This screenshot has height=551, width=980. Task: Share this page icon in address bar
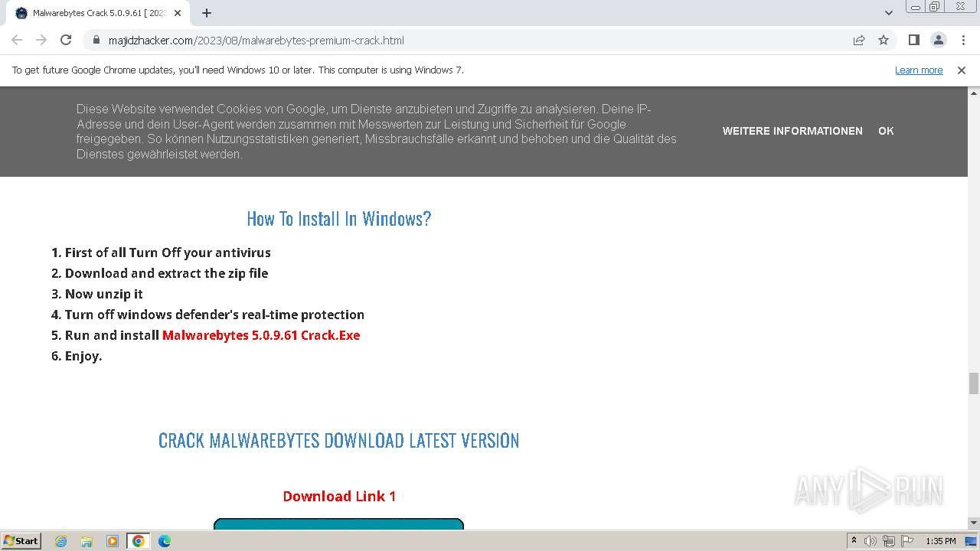(x=859, y=40)
